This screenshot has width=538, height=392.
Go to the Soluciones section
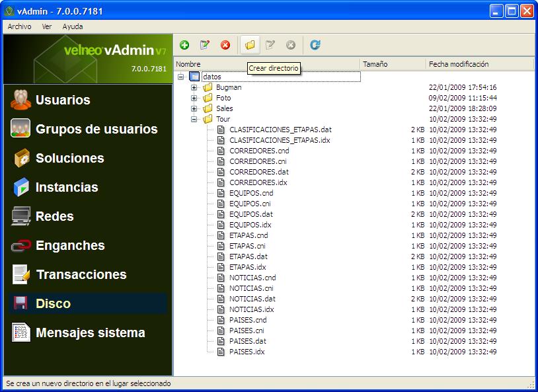tap(69, 159)
